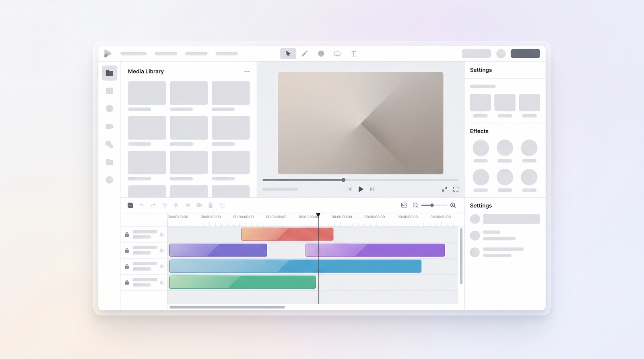
Task: Select the Text tool
Action: [x=354, y=53]
